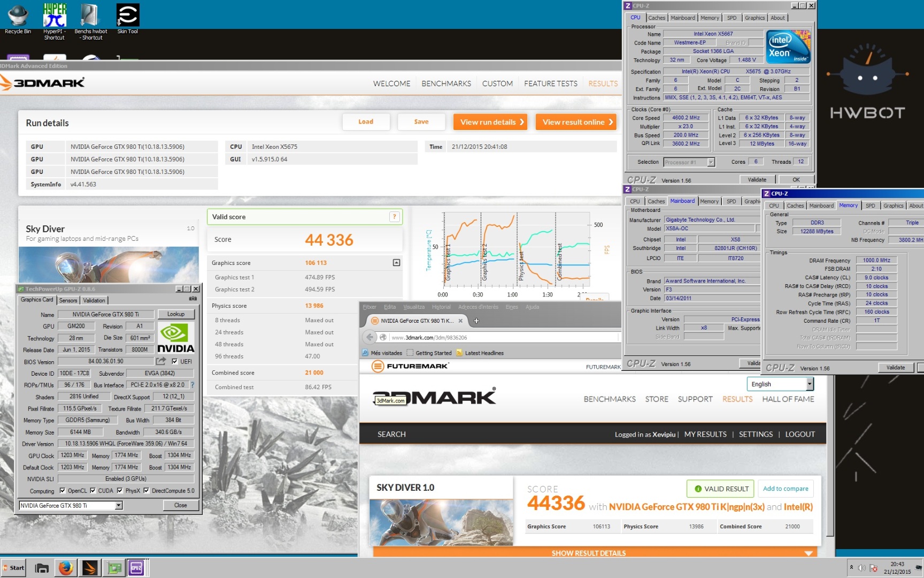Click the browser page vertical scrollbar
The image size is (924, 578).
tap(830, 455)
